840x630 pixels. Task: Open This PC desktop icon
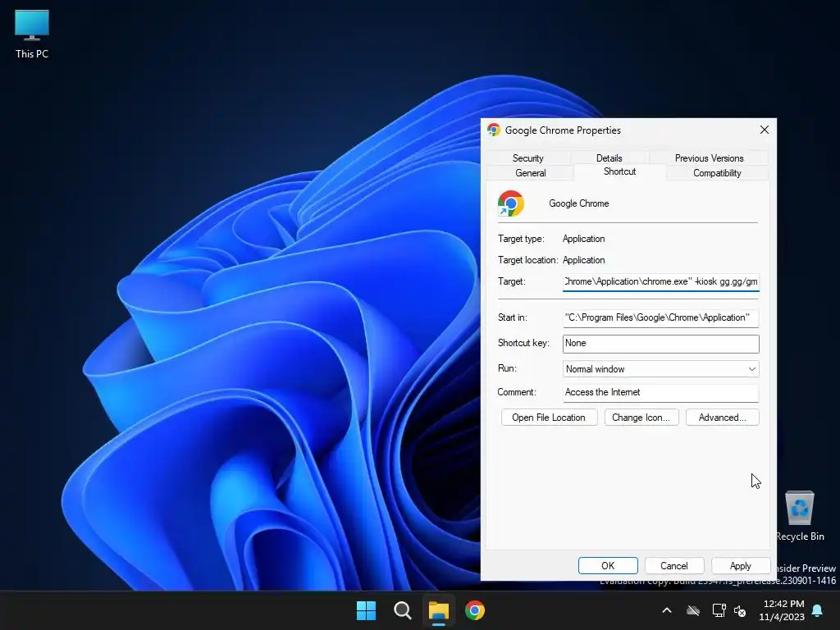click(x=32, y=34)
